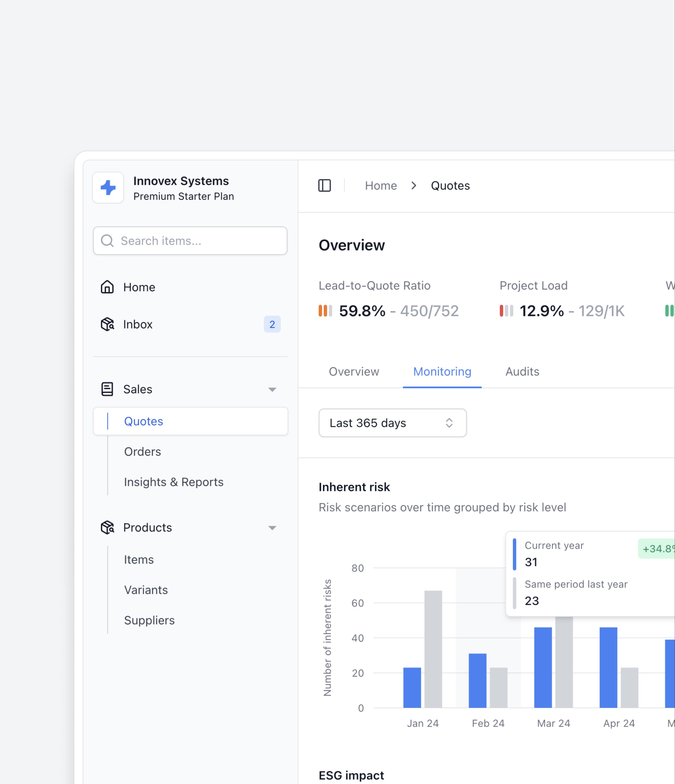Open the Home section icon in sidebar
675x784 pixels.
(x=107, y=287)
